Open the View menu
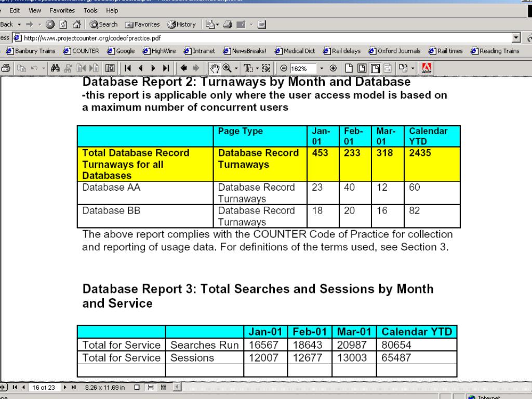Screen dimensions: 532x399 click(x=35, y=10)
